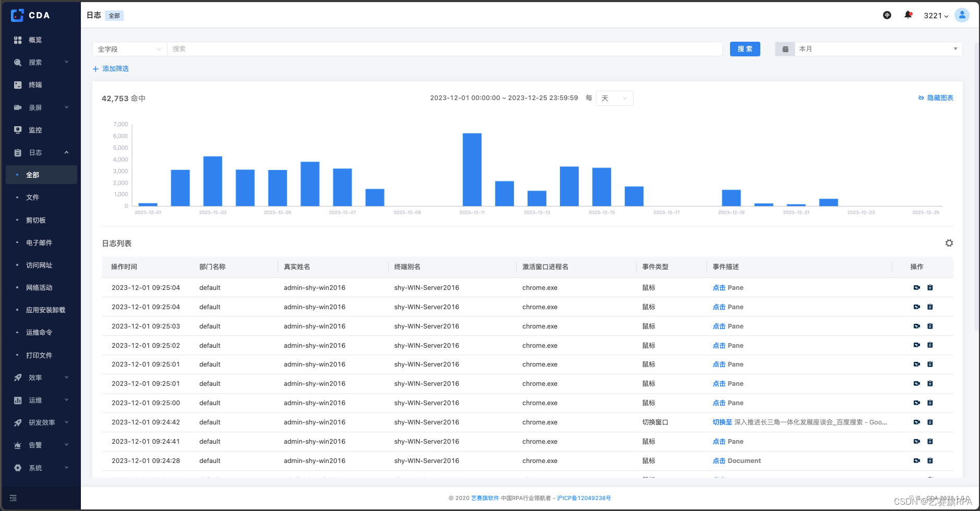Open detail icon for 09:24:41 row
The image size is (980, 511).
(x=930, y=442)
